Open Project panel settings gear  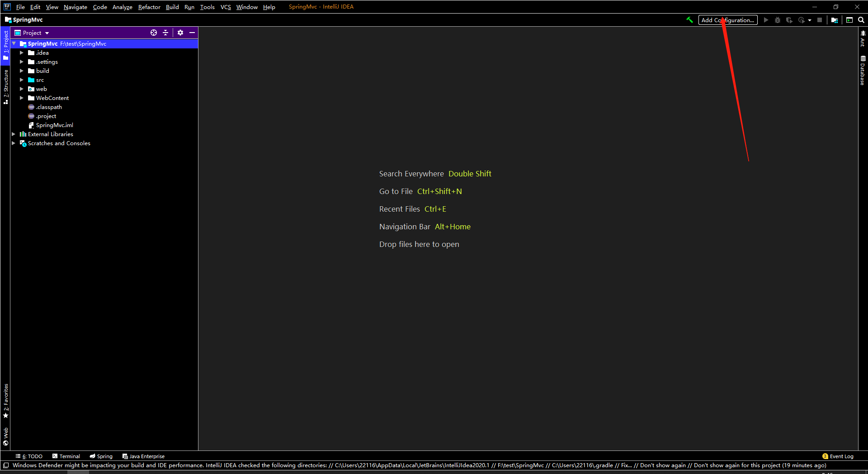180,33
